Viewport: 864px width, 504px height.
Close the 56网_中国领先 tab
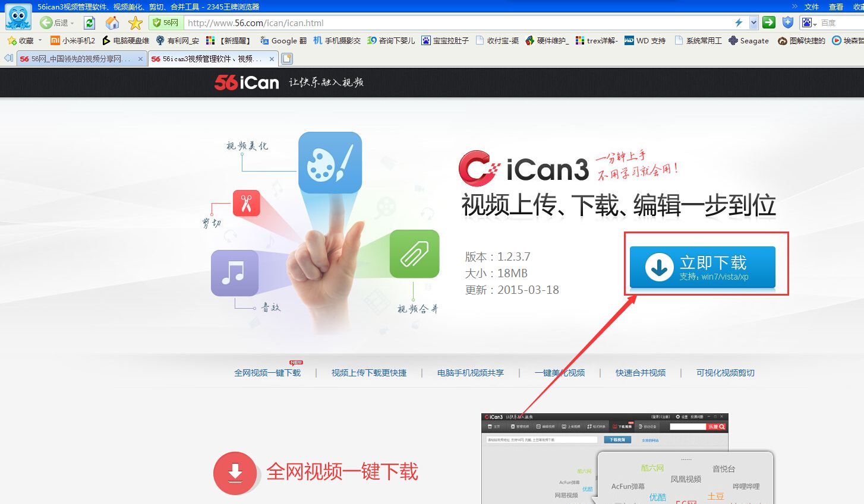click(140, 59)
